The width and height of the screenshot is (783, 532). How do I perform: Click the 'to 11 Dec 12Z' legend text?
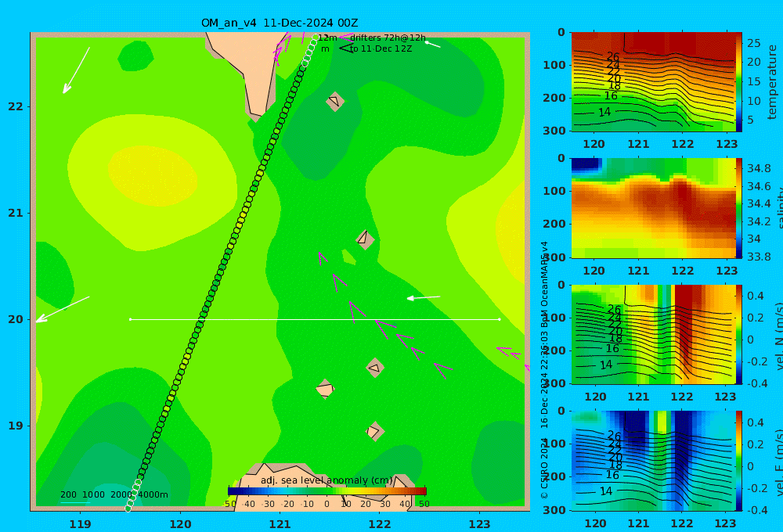(x=381, y=49)
